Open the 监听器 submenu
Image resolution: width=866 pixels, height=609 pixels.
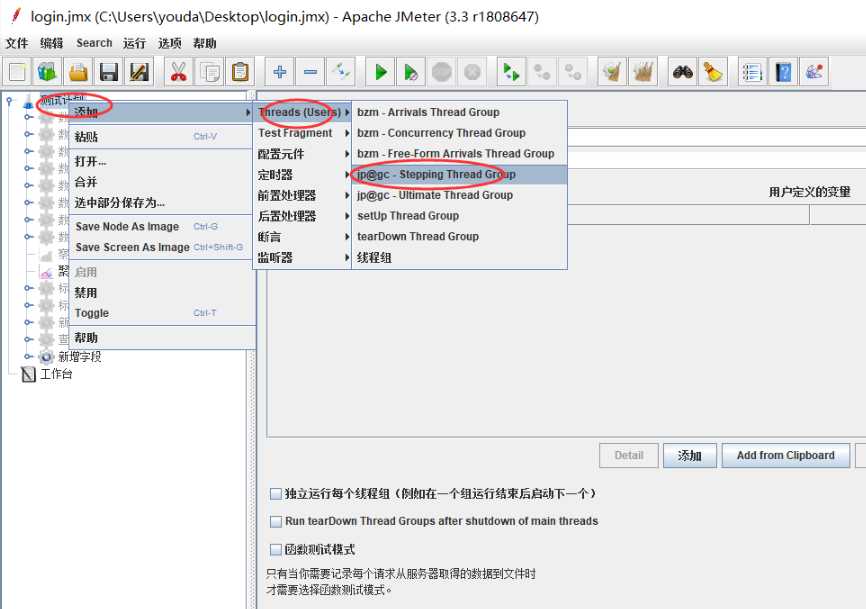(303, 258)
